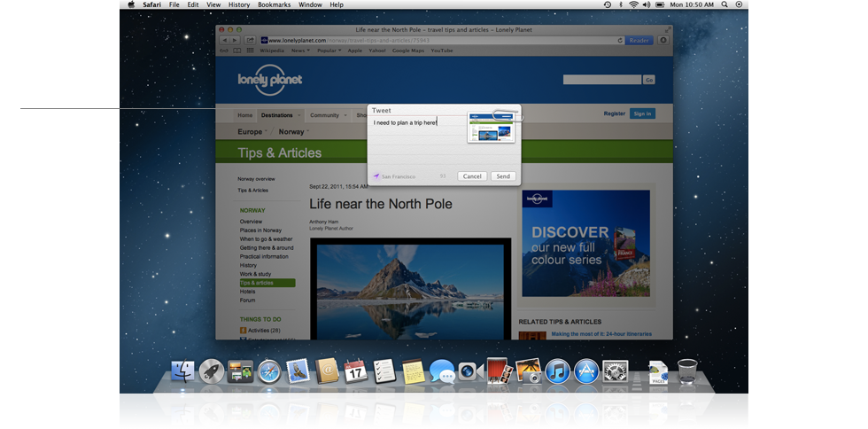This screenshot has width=868, height=429.
Task: Open the History menu
Action: pos(239,4)
